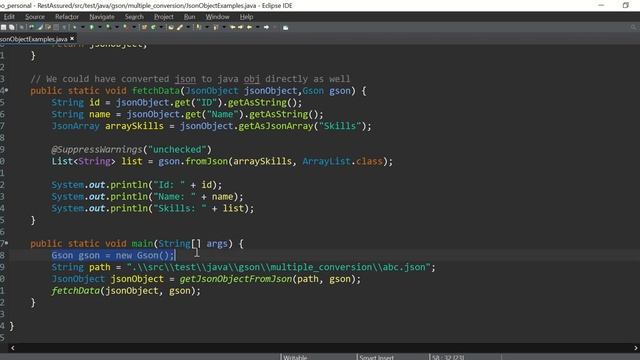Click the Quick Access search icon at top right
The height and width of the screenshot is (360, 640).
click(x=633, y=27)
